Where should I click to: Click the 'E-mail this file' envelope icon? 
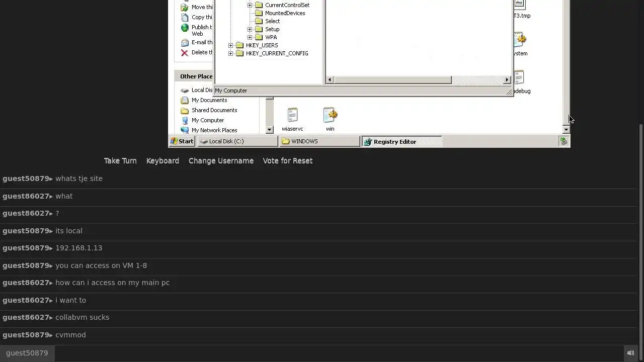pyautogui.click(x=185, y=43)
